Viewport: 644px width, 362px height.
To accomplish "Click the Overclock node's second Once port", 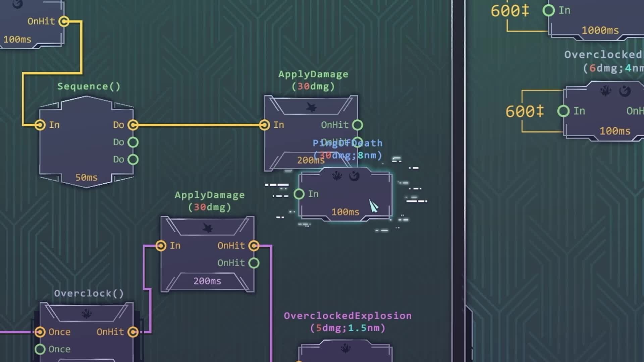I will coord(40,349).
